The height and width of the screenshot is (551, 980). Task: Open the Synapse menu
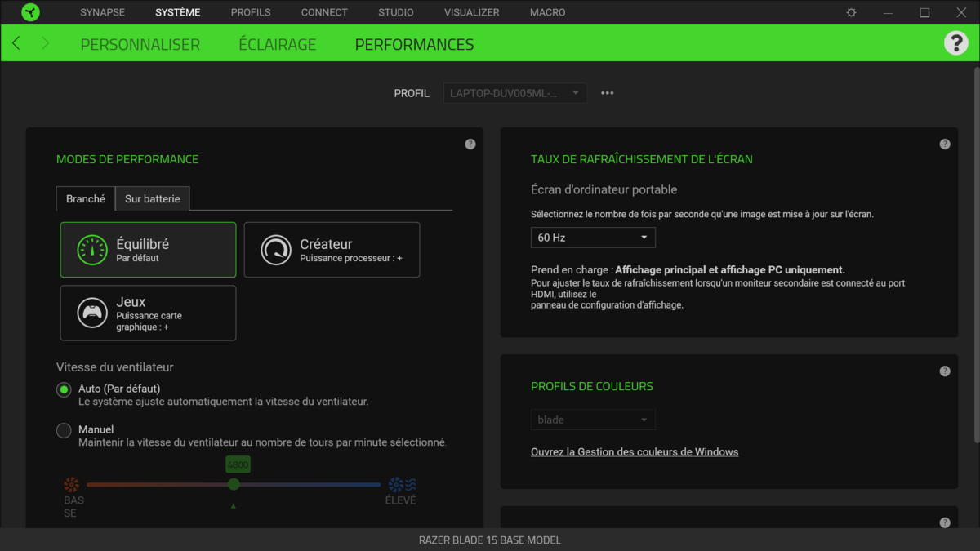(102, 12)
